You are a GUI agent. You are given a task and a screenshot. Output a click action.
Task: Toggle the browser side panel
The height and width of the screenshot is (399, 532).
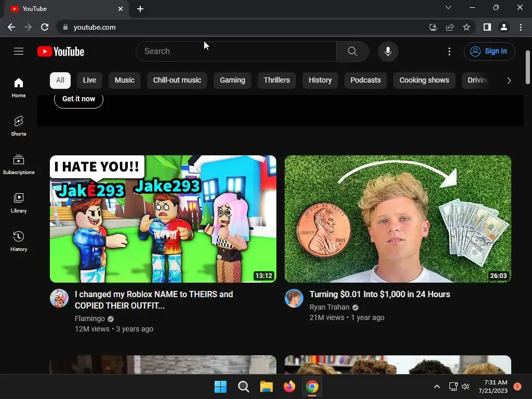tap(487, 27)
